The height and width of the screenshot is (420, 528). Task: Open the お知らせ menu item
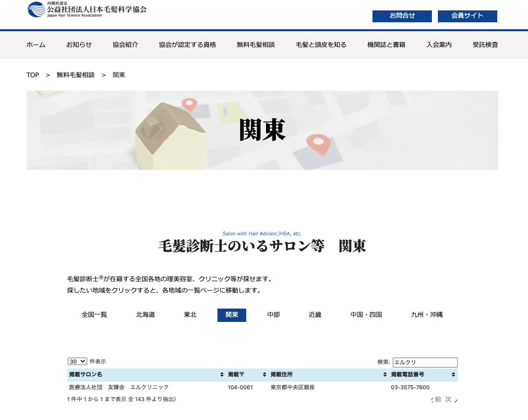click(x=79, y=45)
